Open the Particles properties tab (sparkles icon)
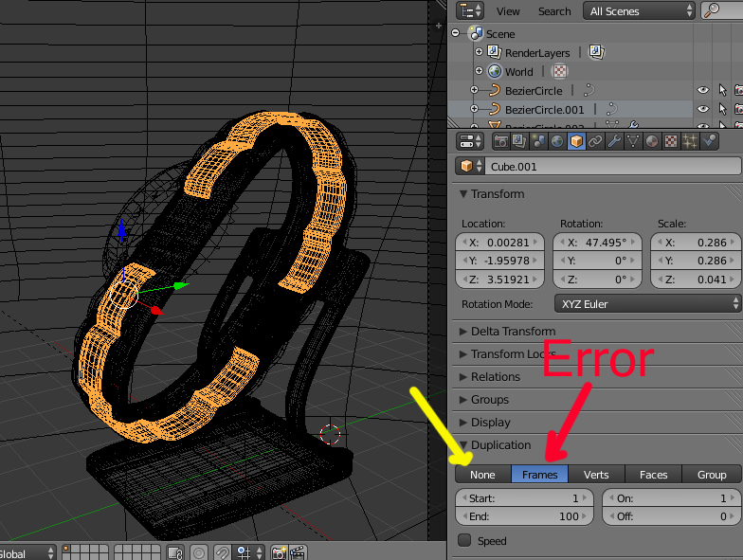This screenshot has height=560, width=743. 690,141
